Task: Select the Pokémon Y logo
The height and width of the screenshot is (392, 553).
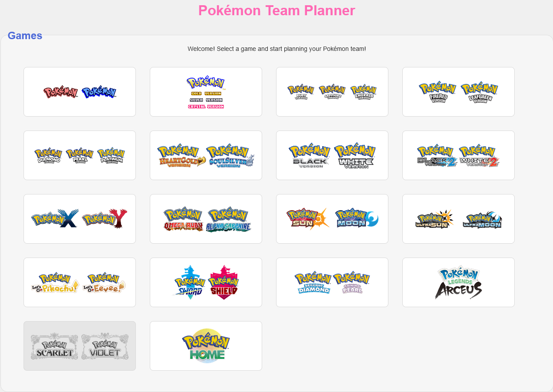Action: (x=105, y=218)
